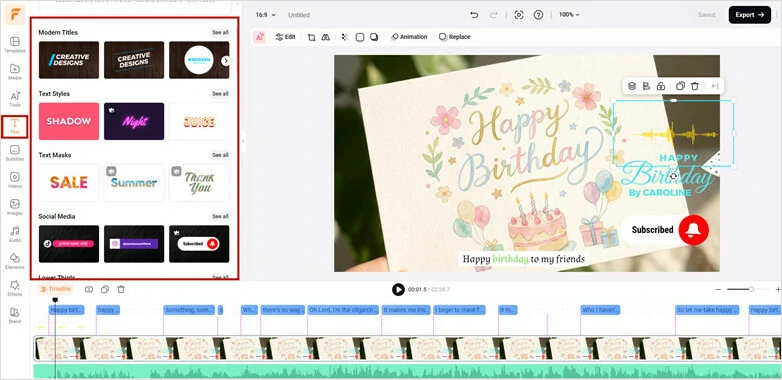Viewport: 782px width, 380px height.
Task: Click the Replace button
Action: (454, 37)
